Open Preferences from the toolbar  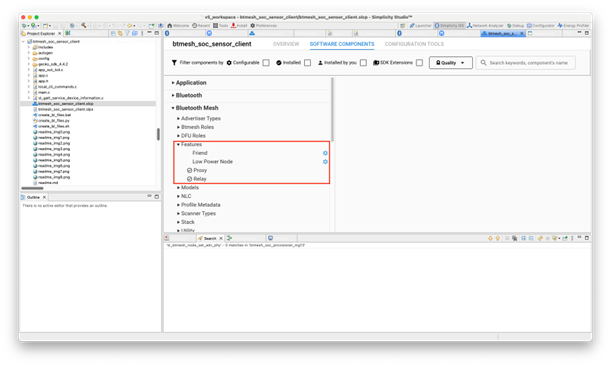[x=263, y=26]
